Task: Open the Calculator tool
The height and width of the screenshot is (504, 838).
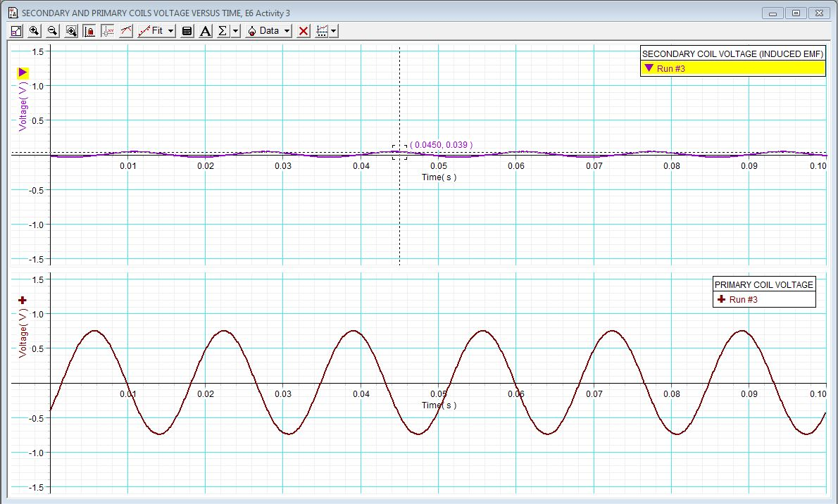Action: tap(186, 30)
